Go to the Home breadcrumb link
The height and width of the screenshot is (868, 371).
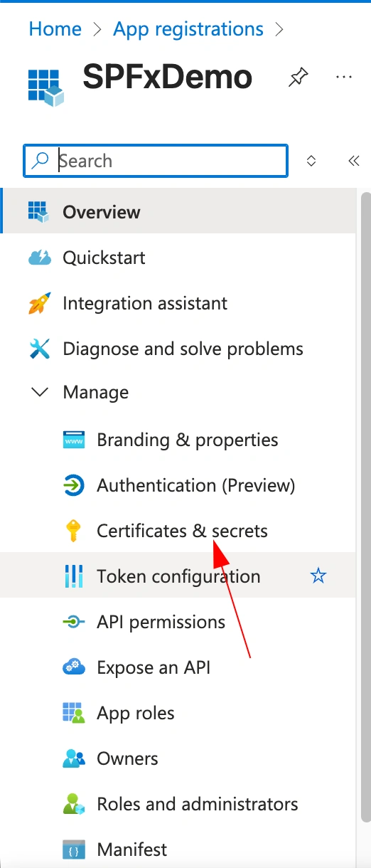coord(55,29)
